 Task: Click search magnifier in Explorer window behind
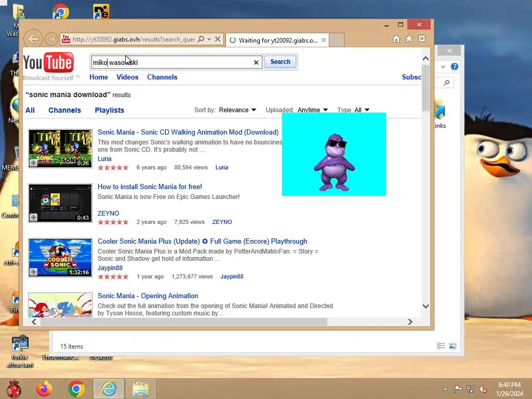coord(446,83)
